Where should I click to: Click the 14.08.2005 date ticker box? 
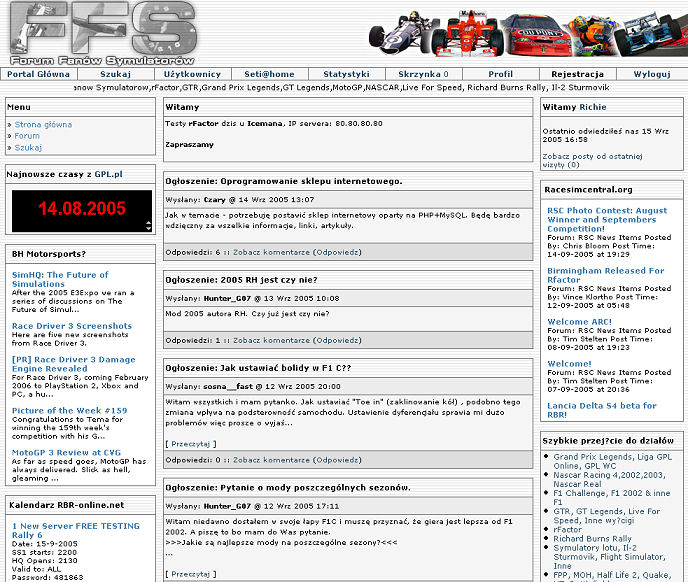82,211
